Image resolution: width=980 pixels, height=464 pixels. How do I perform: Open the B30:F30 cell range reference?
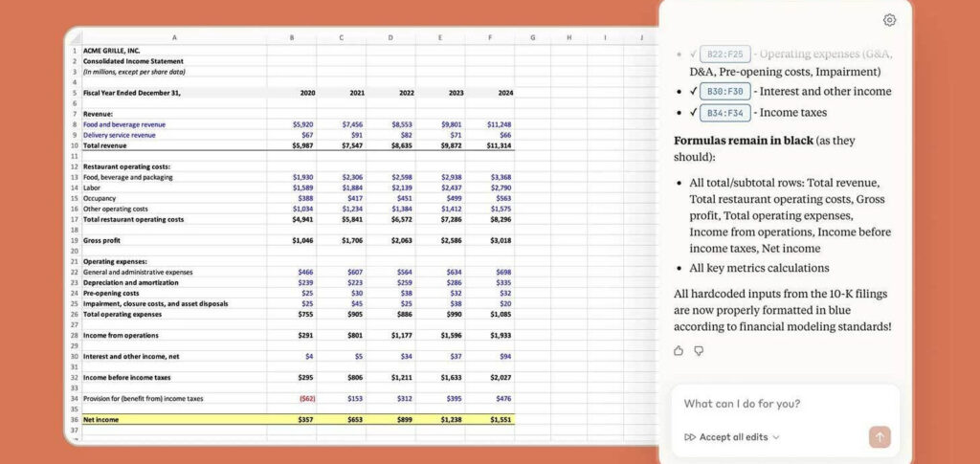[725, 91]
